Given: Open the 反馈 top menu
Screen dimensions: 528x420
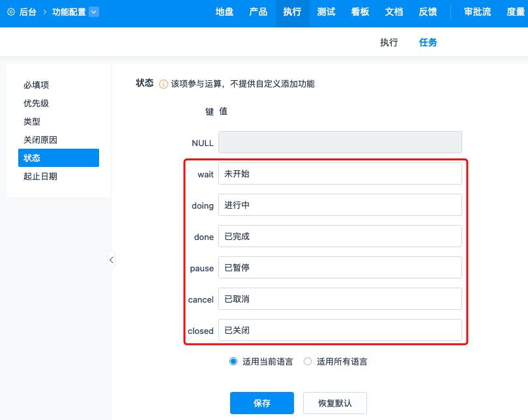Looking at the screenshot, I should [428, 12].
